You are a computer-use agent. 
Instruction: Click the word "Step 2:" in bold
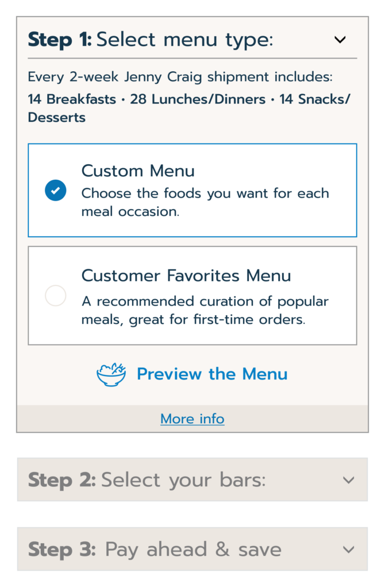pyautogui.click(x=61, y=480)
